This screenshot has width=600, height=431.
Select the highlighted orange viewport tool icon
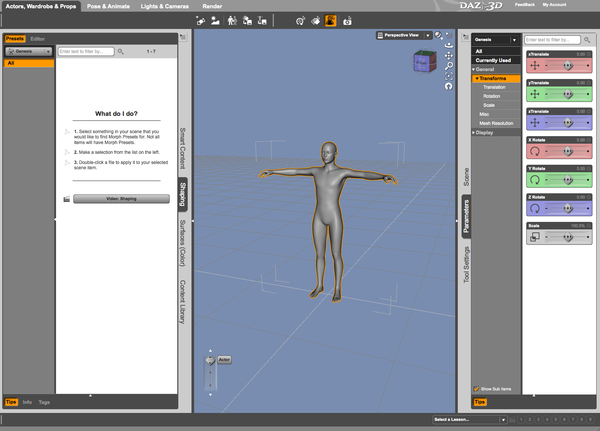(x=330, y=20)
